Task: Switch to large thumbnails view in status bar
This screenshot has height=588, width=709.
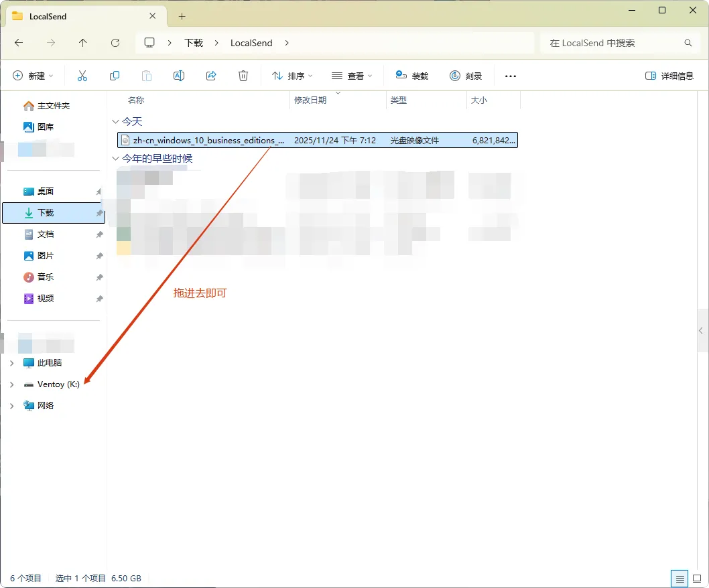Action: (x=698, y=579)
